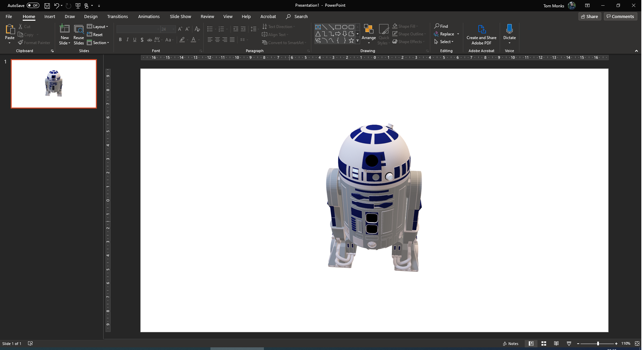Toggle Center paragraph alignment
The height and width of the screenshot is (350, 644).
pyautogui.click(x=217, y=40)
